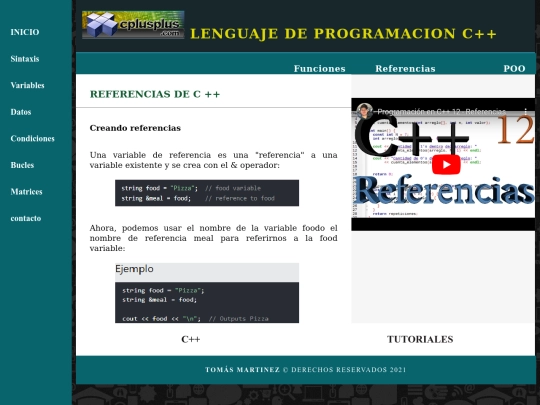
Task: Open the Sintaxis sidebar link
Action: click(25, 59)
